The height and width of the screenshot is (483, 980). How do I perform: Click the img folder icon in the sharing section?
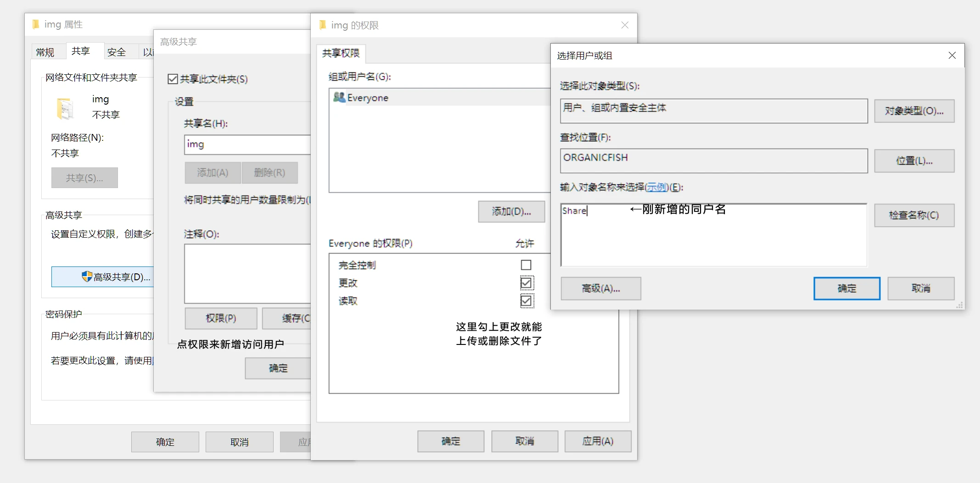coord(65,108)
